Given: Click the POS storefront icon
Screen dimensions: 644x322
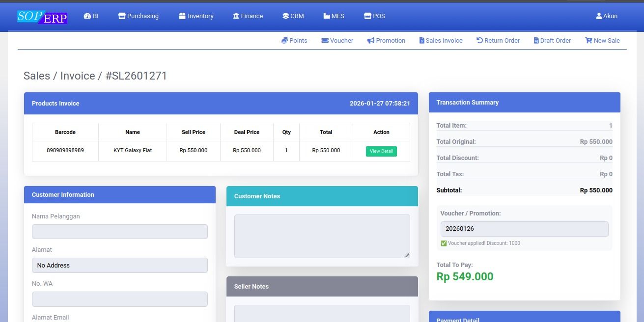Looking at the screenshot, I should click(x=367, y=16).
